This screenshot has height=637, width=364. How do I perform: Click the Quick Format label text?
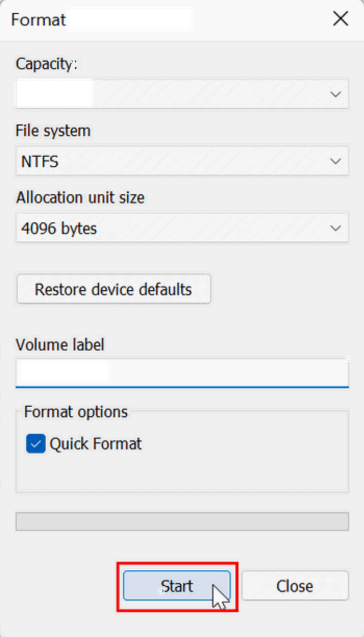pos(96,444)
